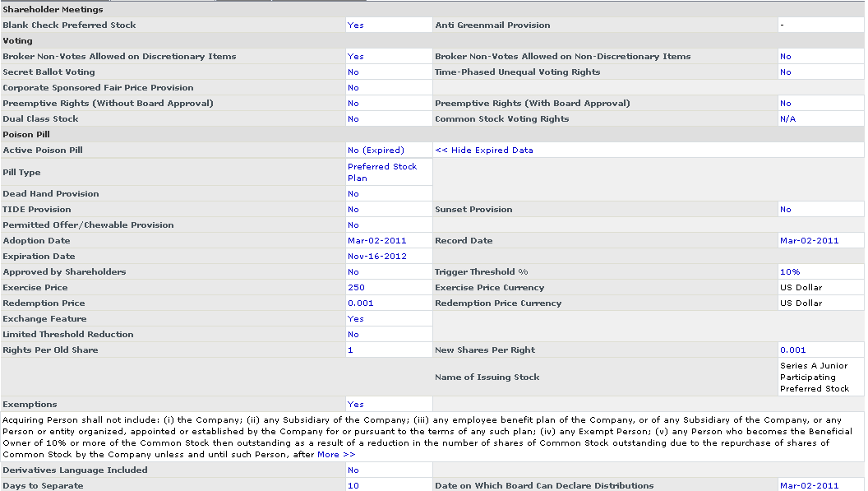Select 'Secret Ballot Voting' label
This screenshot has width=868, height=491.
[x=48, y=72]
